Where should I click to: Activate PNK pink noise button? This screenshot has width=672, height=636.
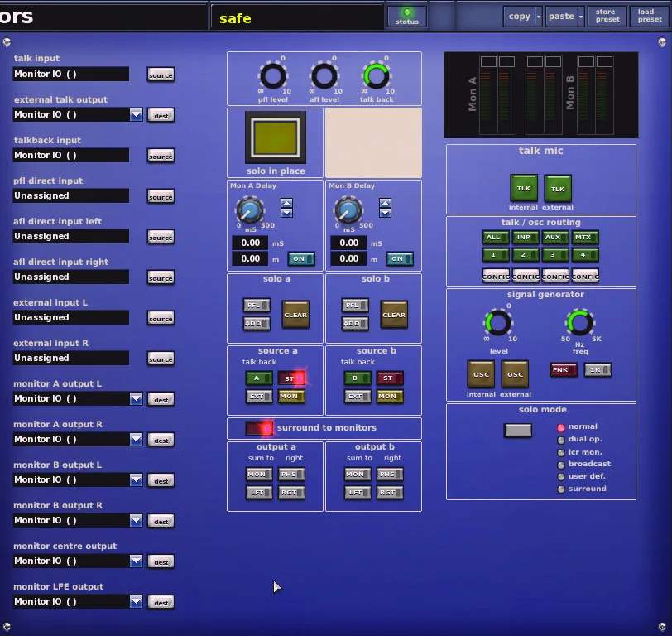point(563,369)
